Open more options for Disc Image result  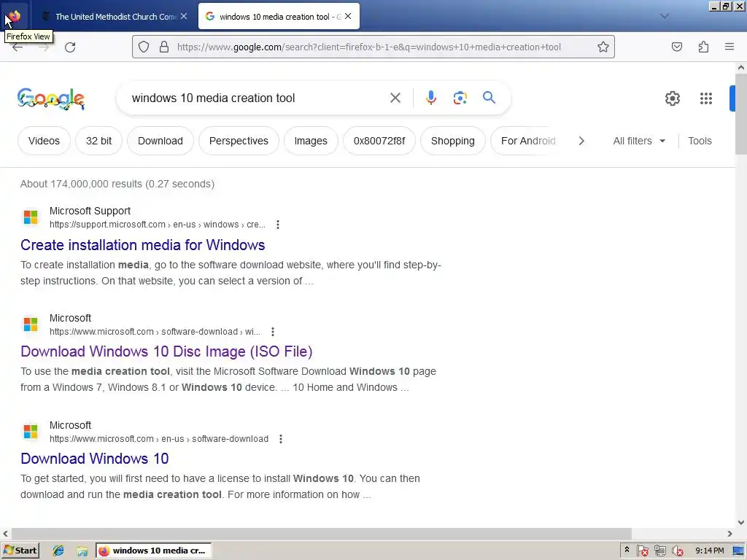pos(273,332)
